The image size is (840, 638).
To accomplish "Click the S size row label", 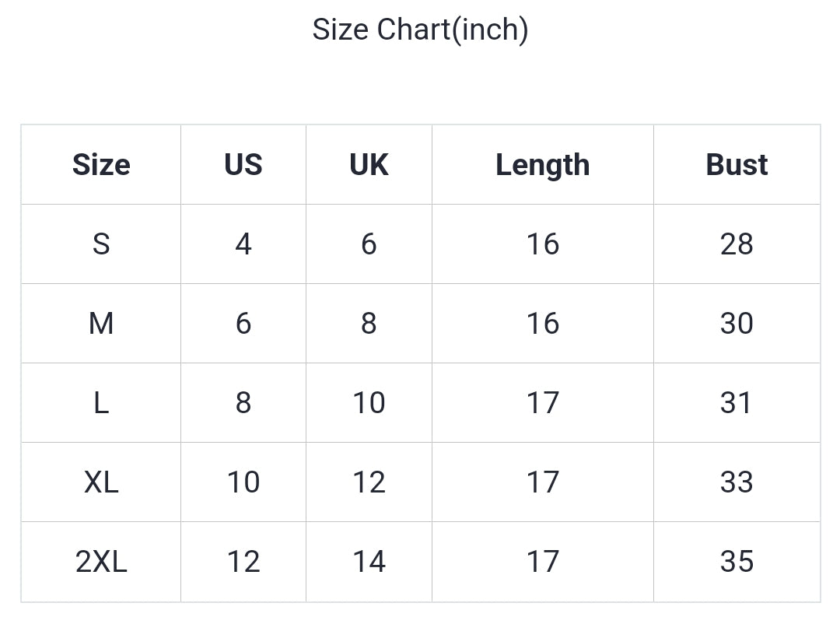I will point(101,244).
